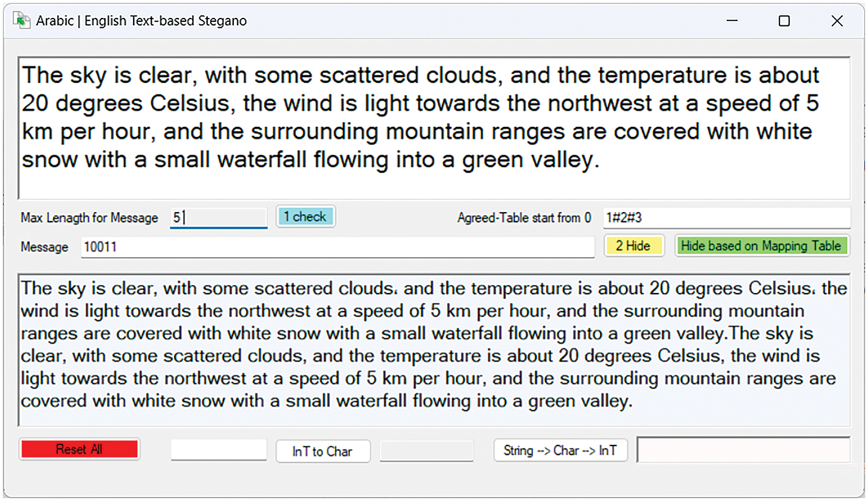This screenshot has width=868, height=501.
Task: Maximize the Stegano window
Action: [784, 21]
